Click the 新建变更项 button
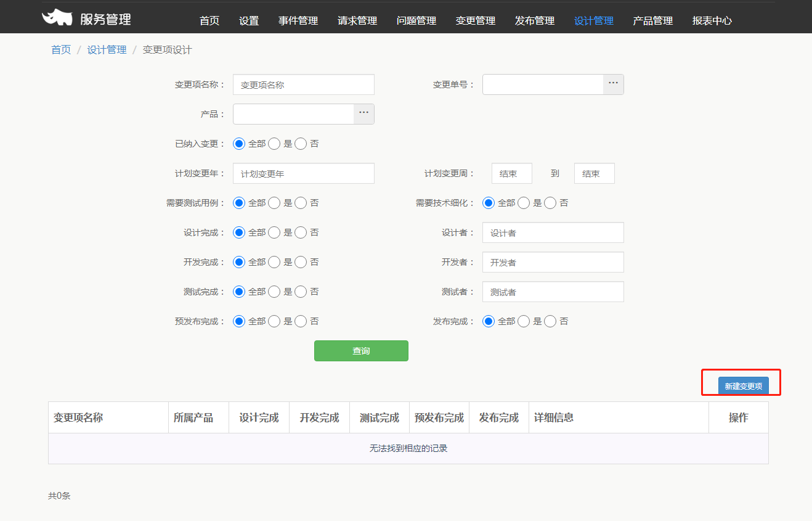812x521 pixels. [x=744, y=386]
